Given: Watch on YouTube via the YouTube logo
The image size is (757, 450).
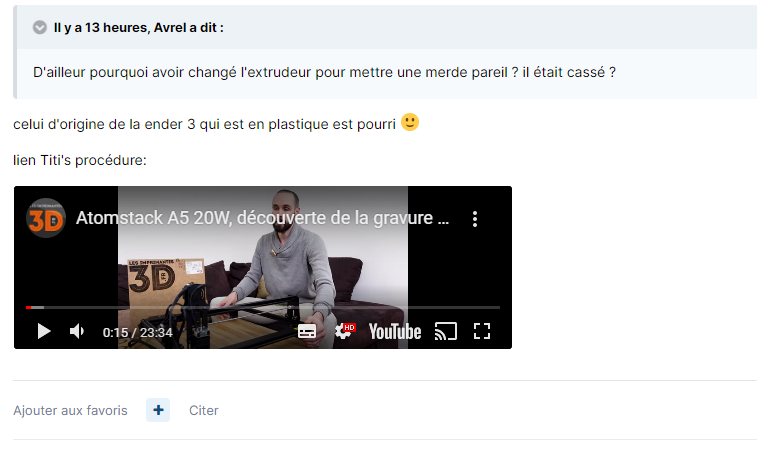Looking at the screenshot, I should tap(395, 332).
